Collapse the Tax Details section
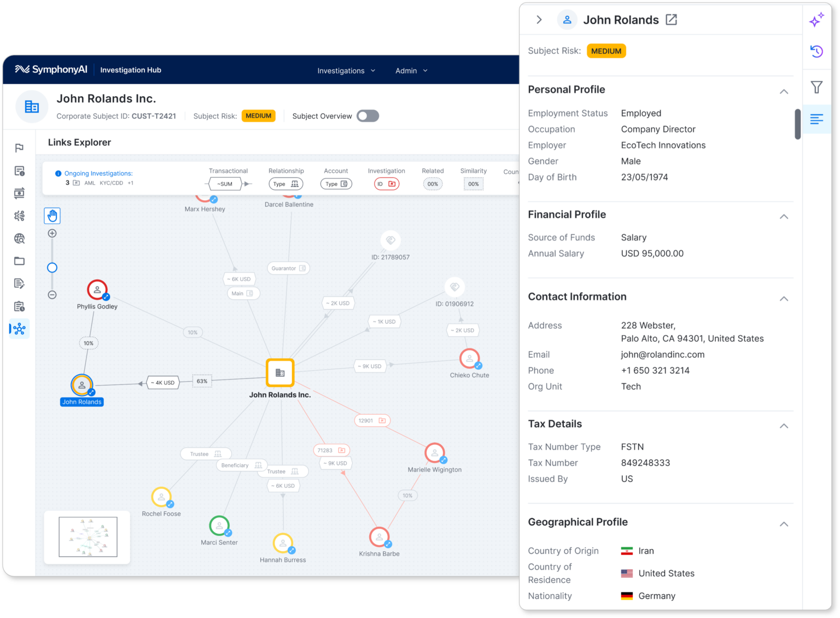Viewport: 840px width, 618px height. (784, 425)
